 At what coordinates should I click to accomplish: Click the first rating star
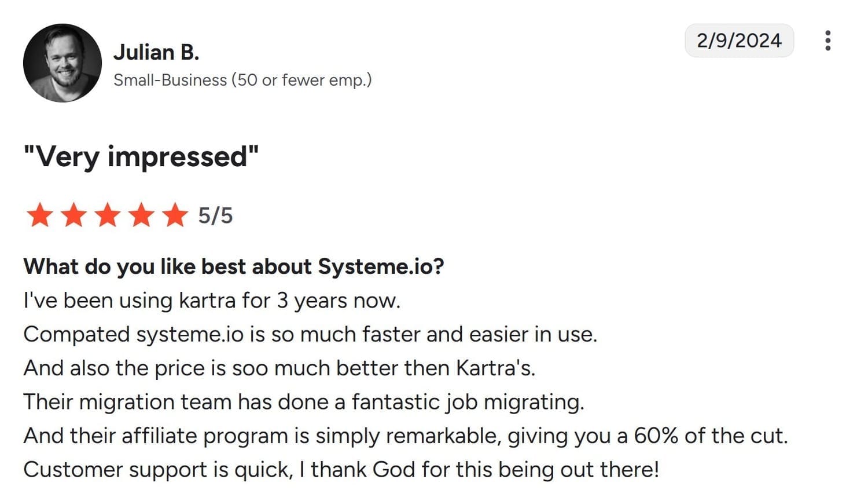(40, 215)
